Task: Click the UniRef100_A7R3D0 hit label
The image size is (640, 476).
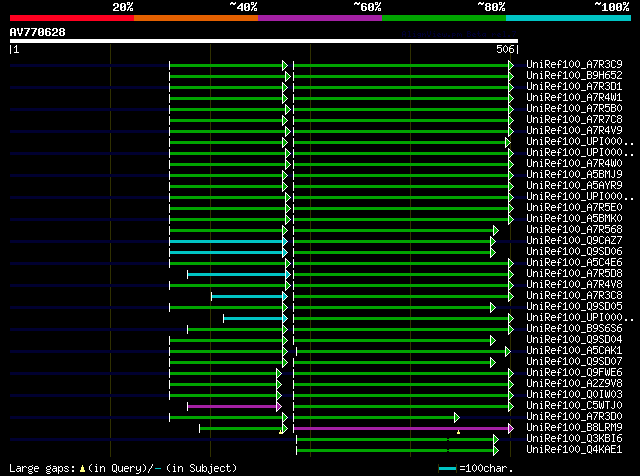Action: pyautogui.click(x=574, y=417)
